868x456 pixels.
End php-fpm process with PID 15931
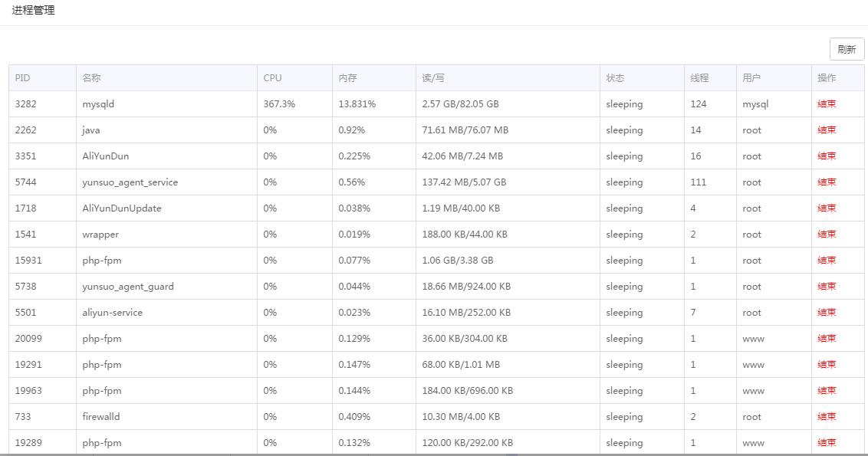point(827,261)
